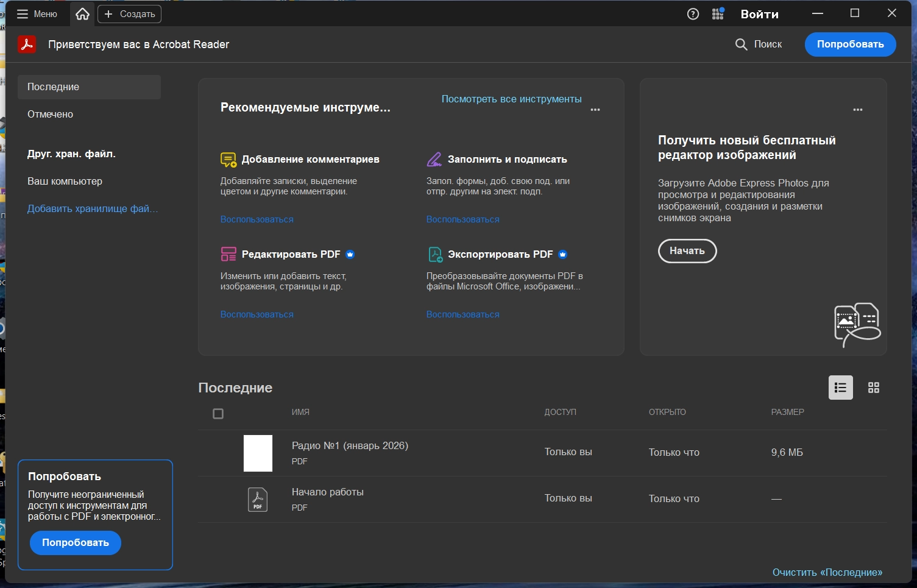Select Отмечено in the left sidebar
The height and width of the screenshot is (588, 917).
coord(50,115)
